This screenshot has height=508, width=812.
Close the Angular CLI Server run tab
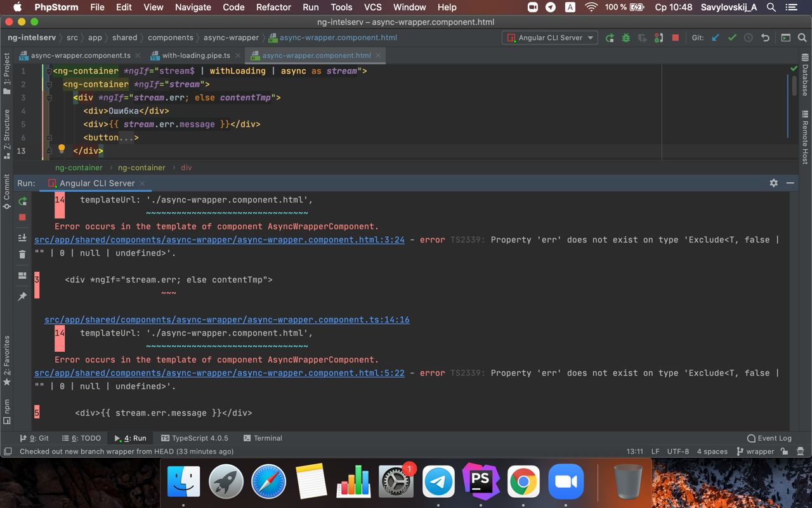coord(142,183)
